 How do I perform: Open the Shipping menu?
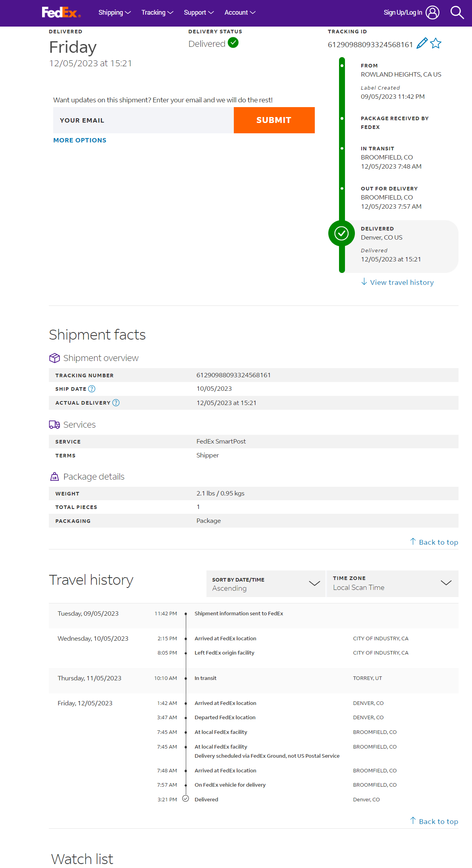(x=114, y=13)
